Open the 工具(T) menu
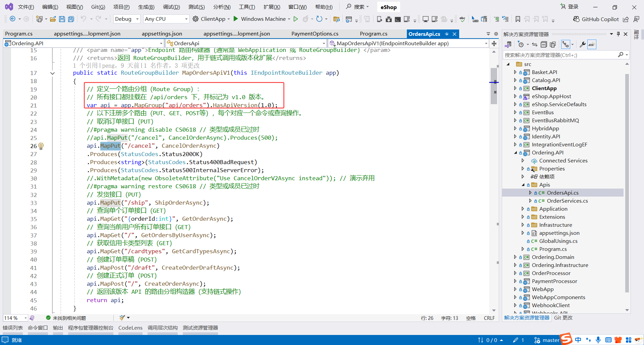The image size is (644, 345). point(247,7)
